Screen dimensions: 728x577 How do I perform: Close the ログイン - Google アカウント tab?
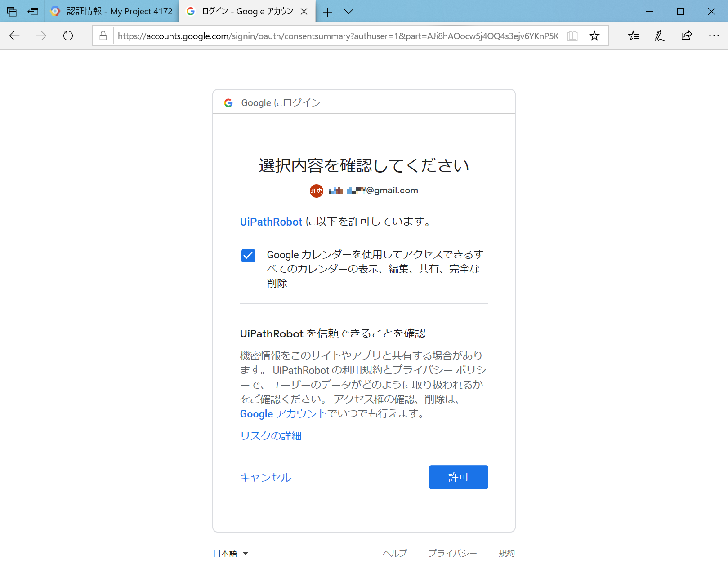(304, 12)
